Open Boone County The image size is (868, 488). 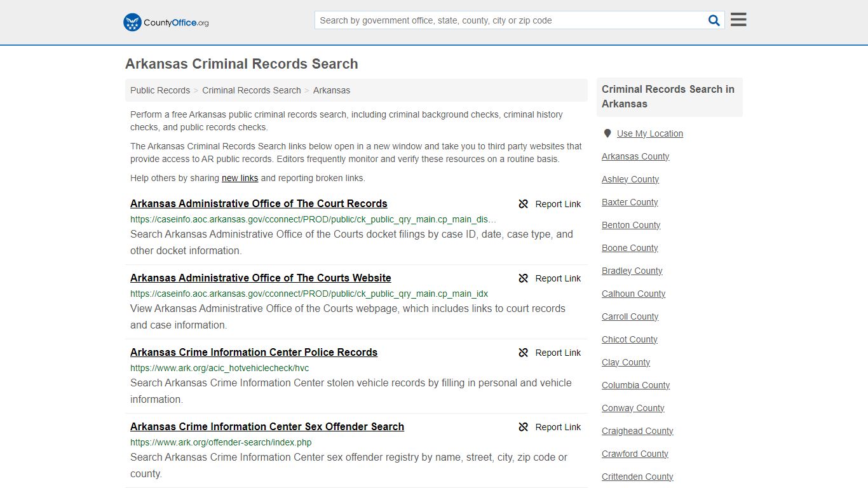[630, 248]
